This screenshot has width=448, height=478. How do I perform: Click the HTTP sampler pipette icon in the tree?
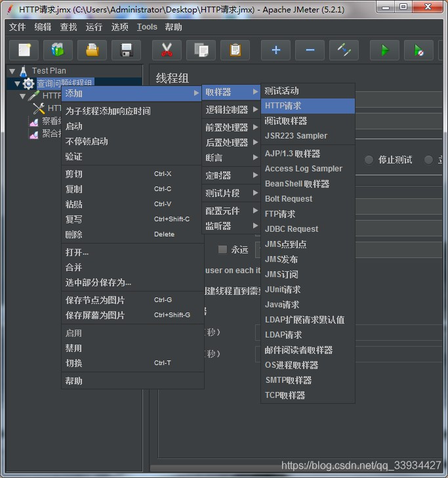(34, 96)
